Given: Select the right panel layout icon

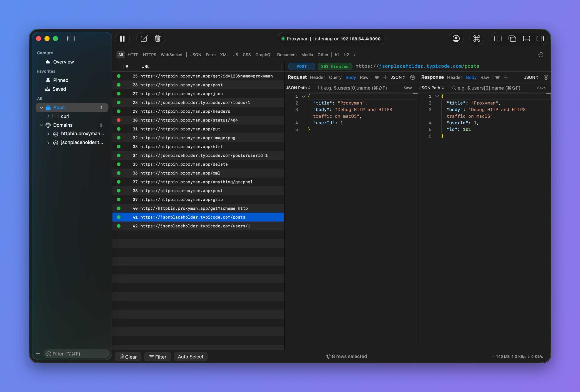Looking at the screenshot, I should click(540, 39).
